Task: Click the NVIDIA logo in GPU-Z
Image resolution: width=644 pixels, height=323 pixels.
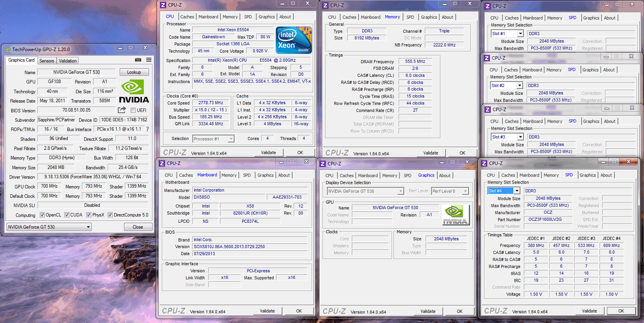Action: click(x=134, y=91)
